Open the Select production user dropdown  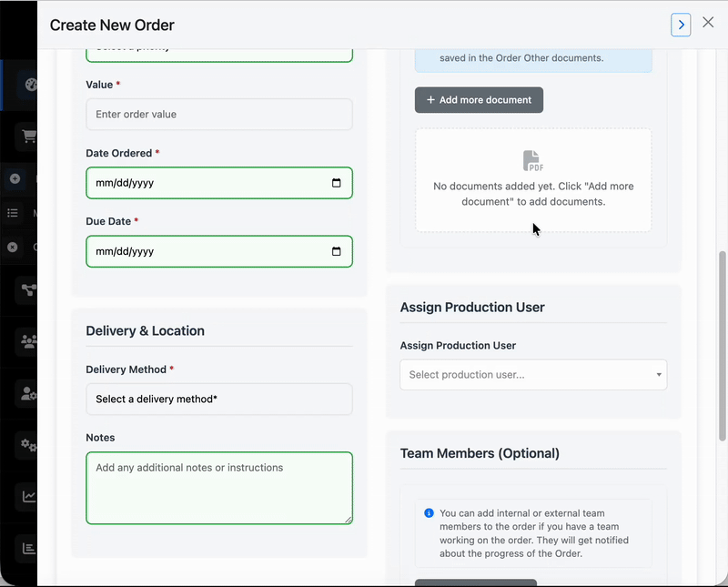coord(532,374)
